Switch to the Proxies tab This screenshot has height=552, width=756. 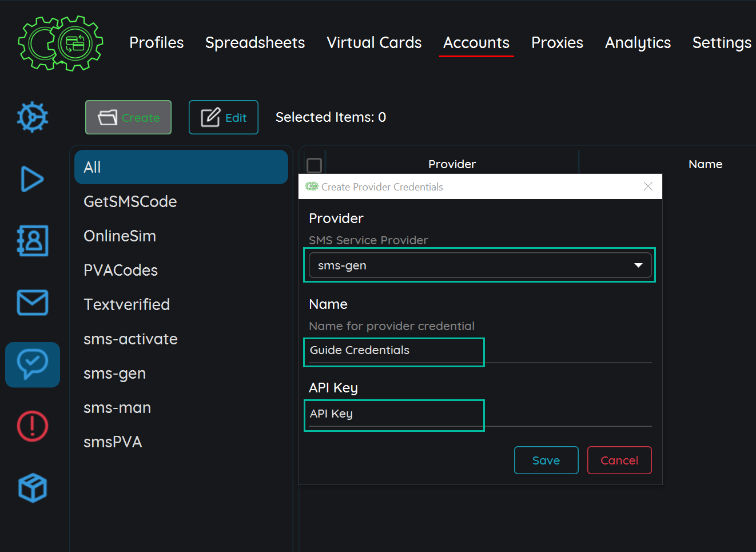[557, 42]
